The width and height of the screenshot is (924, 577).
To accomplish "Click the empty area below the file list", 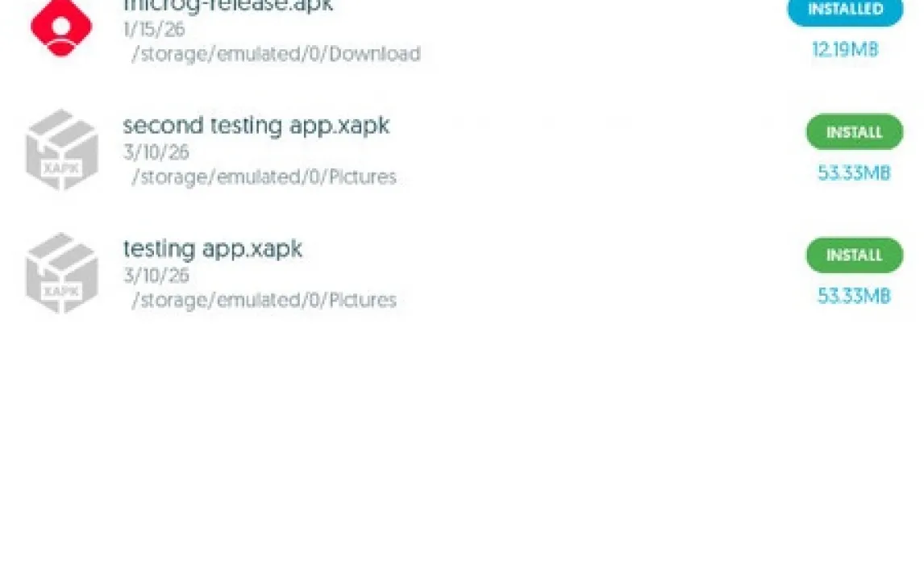I will (x=462, y=447).
